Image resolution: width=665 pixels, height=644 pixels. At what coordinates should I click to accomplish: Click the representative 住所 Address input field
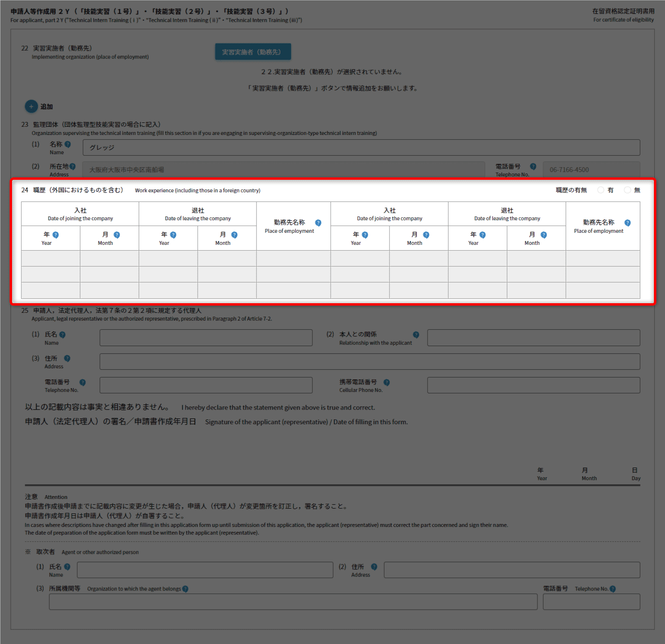coord(370,362)
